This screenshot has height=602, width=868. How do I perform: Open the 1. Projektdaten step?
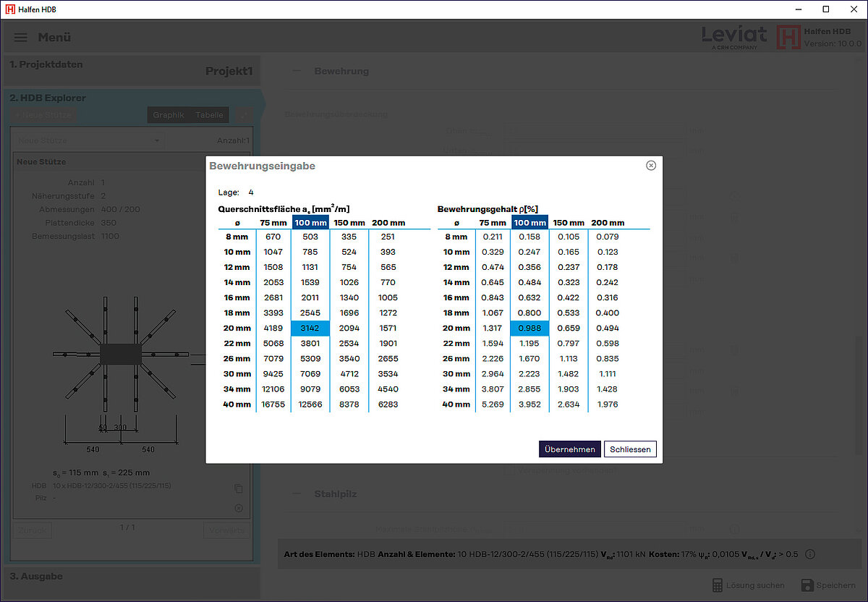click(130, 71)
